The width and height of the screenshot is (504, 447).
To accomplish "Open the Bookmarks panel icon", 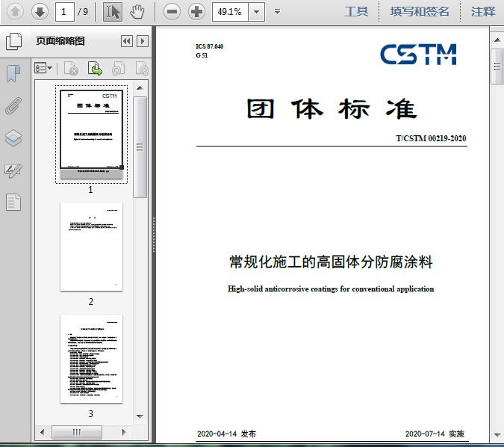I will point(13,73).
